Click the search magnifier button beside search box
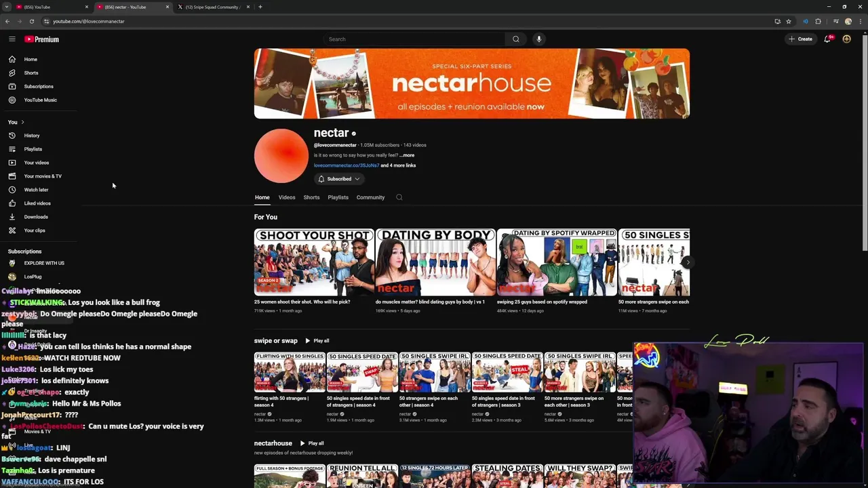Viewport: 868px width, 488px height. coord(516,39)
